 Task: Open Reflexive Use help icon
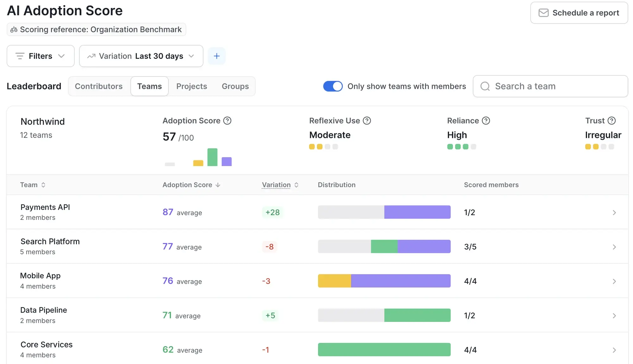[x=367, y=121]
